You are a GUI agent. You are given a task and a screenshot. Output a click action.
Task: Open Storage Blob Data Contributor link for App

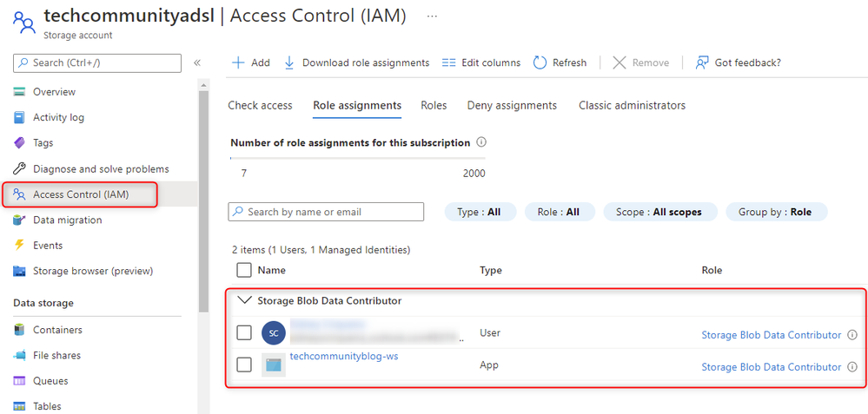click(x=772, y=367)
